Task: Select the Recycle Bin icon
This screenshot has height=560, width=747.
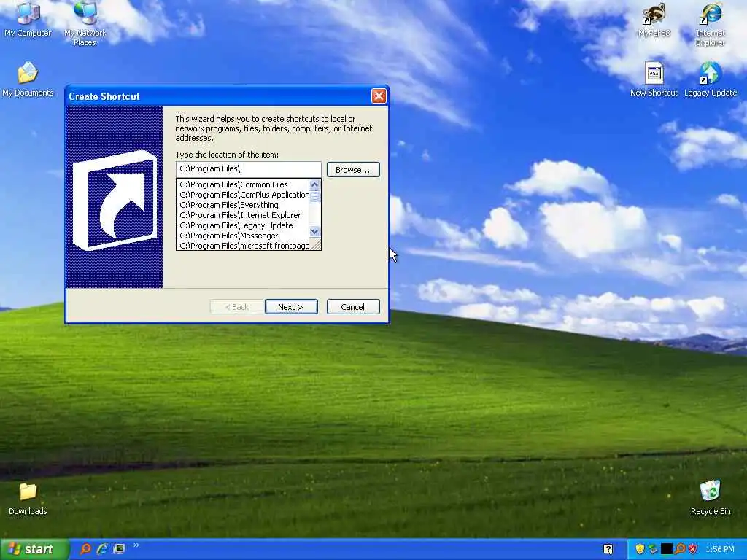Action: point(711,498)
